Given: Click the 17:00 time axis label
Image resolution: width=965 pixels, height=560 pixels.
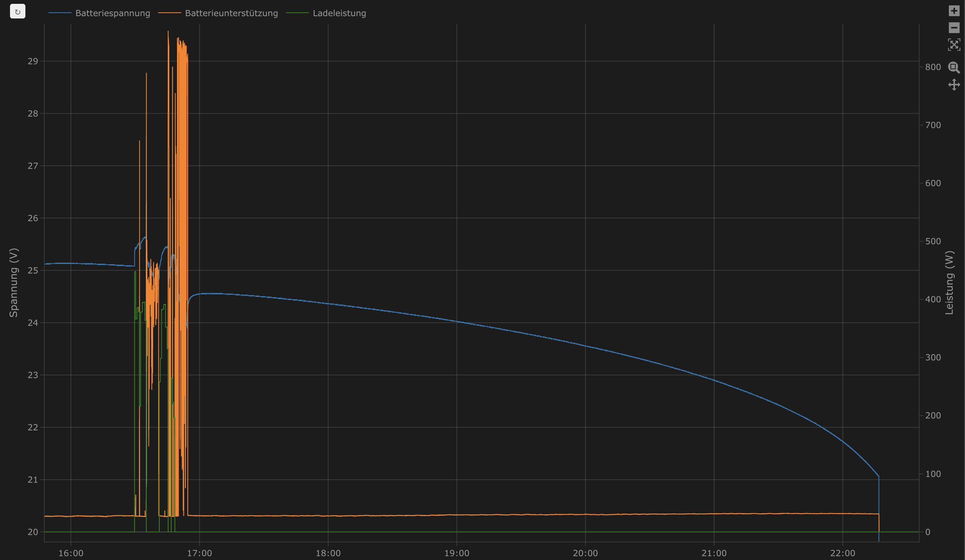Looking at the screenshot, I should pos(199,553).
